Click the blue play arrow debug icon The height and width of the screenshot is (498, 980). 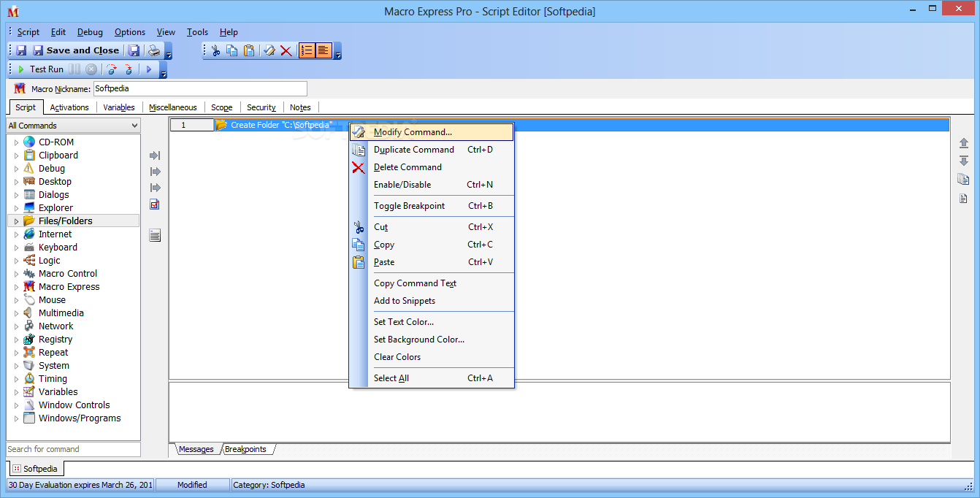(148, 69)
